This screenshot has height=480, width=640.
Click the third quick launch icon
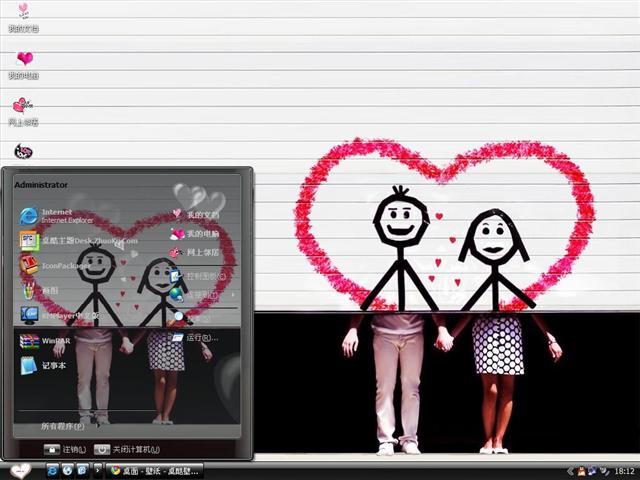[x=82, y=471]
